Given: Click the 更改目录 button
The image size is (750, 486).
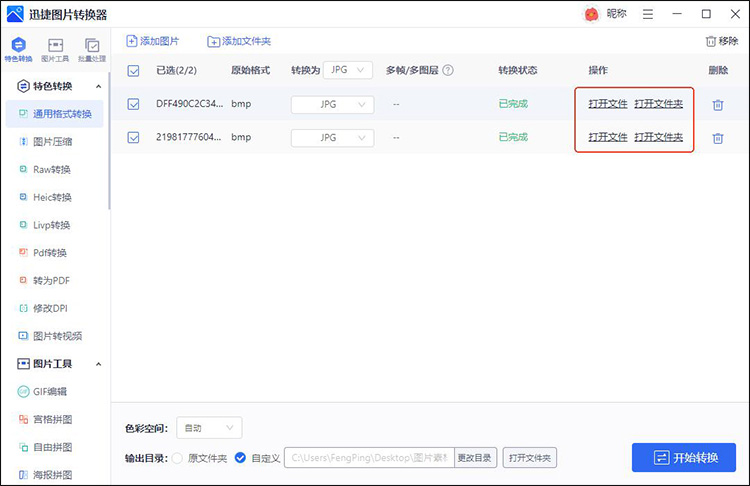Looking at the screenshot, I should [475, 458].
